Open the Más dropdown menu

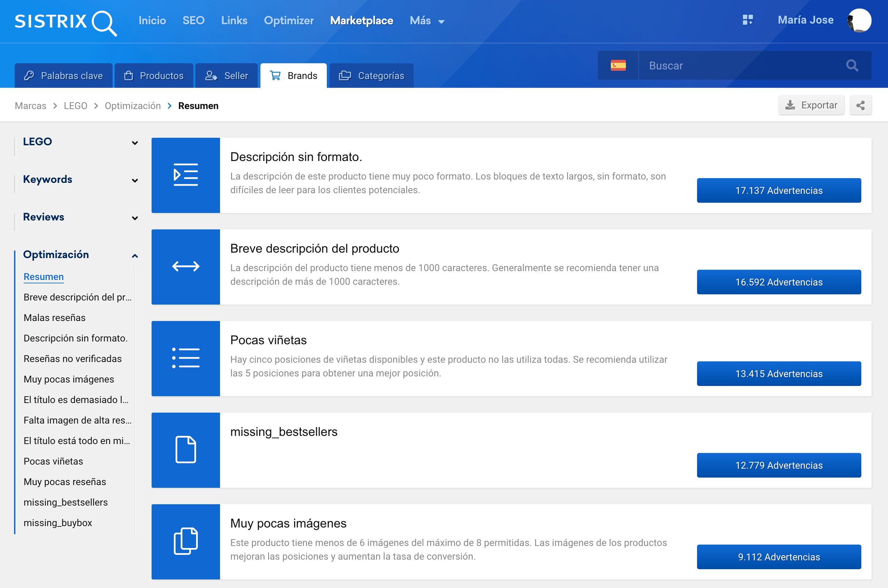point(427,21)
